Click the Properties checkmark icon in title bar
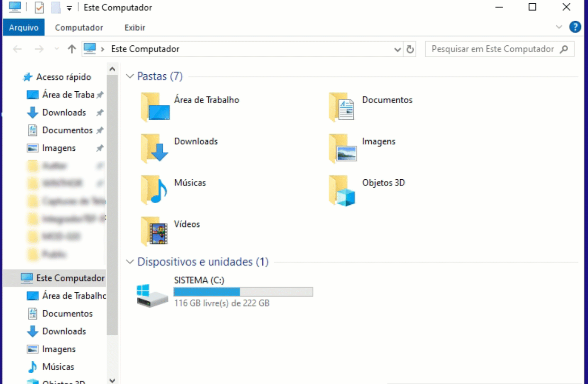 point(39,8)
